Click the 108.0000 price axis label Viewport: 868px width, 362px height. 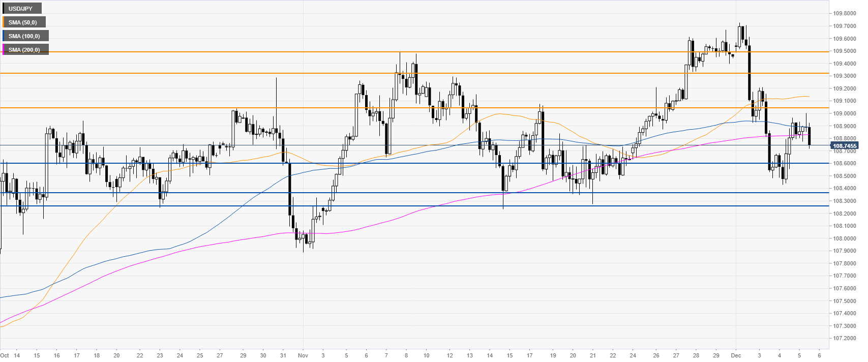click(x=843, y=238)
